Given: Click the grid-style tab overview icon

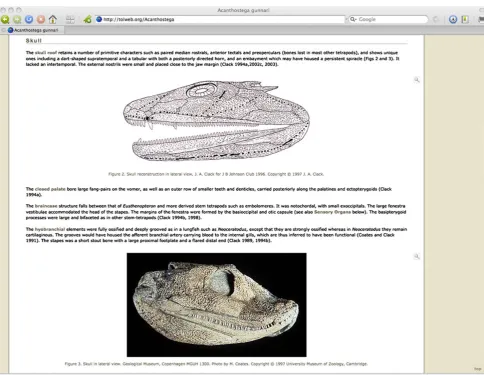Looking at the screenshot, I should pyautogui.click(x=70, y=19).
